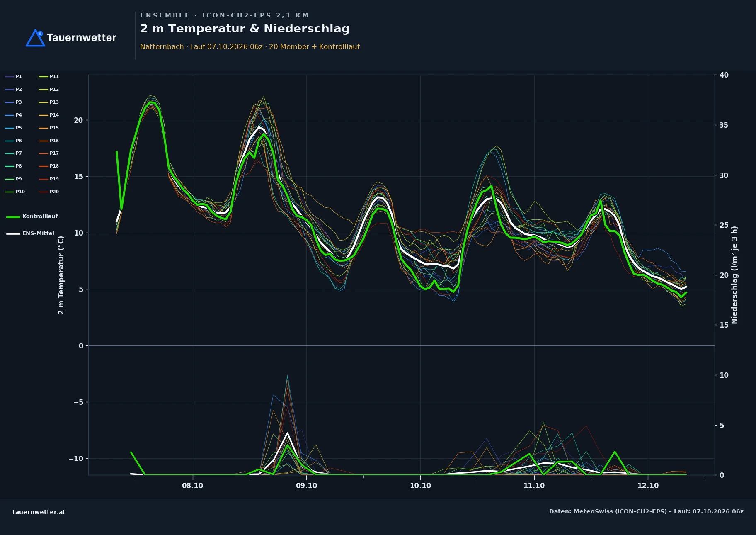This screenshot has height=535, width=756.
Task: Select the P12 legend label
Action: pyautogui.click(x=54, y=89)
